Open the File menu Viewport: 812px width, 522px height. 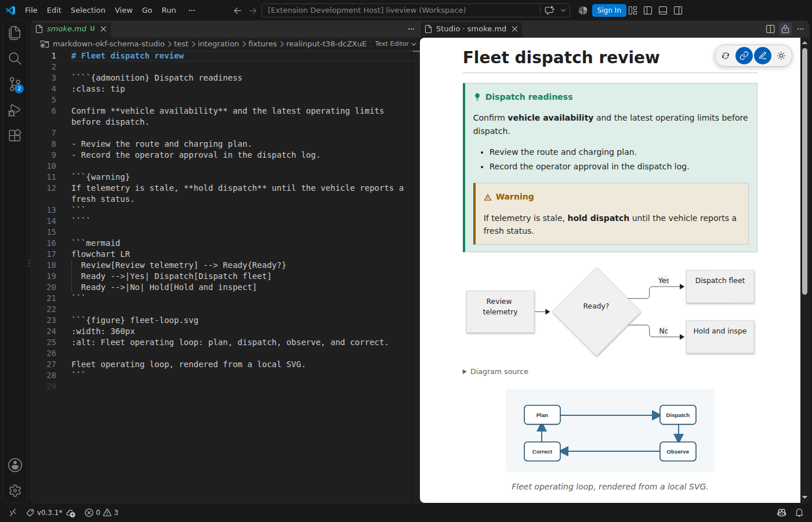(x=31, y=10)
